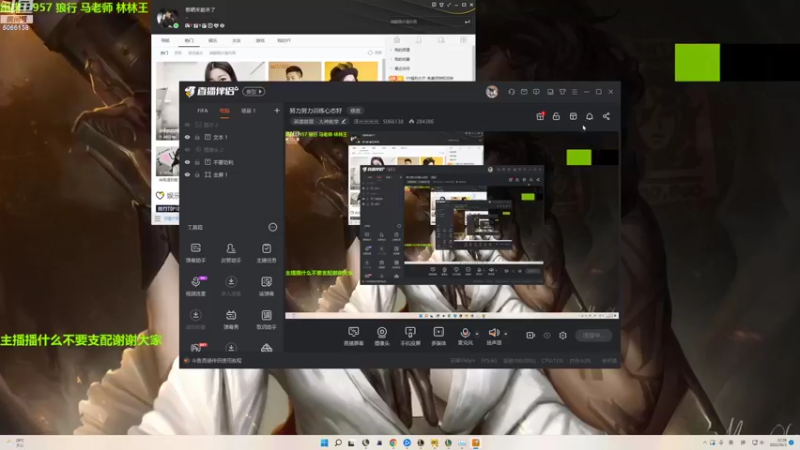Click the live status button at bottom right
Image resolution: width=800 pixels, height=450 pixels.
tap(593, 335)
